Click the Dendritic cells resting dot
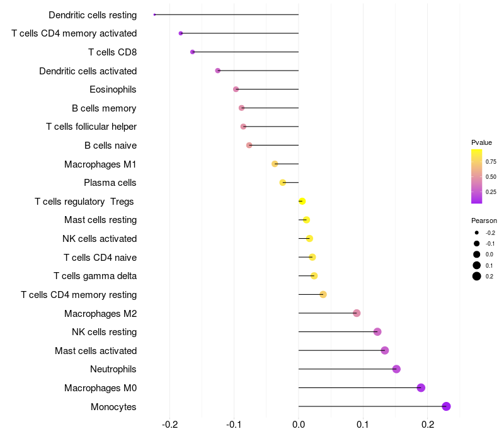The width and height of the screenshot is (504, 441). tap(154, 14)
